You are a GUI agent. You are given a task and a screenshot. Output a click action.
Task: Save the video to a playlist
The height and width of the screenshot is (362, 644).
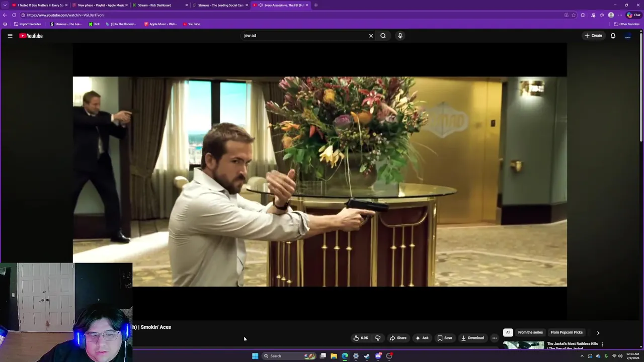tap(445, 338)
